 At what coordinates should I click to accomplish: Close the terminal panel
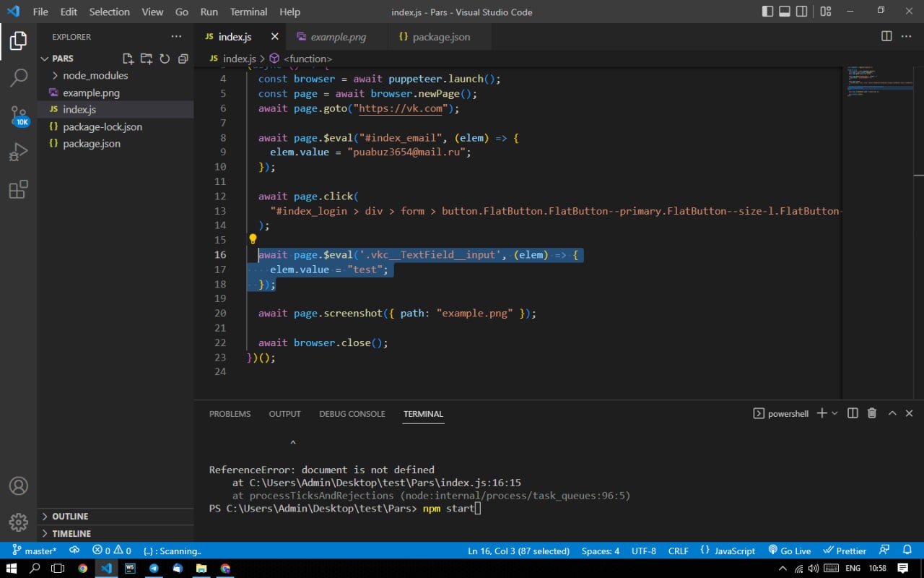[910, 413]
